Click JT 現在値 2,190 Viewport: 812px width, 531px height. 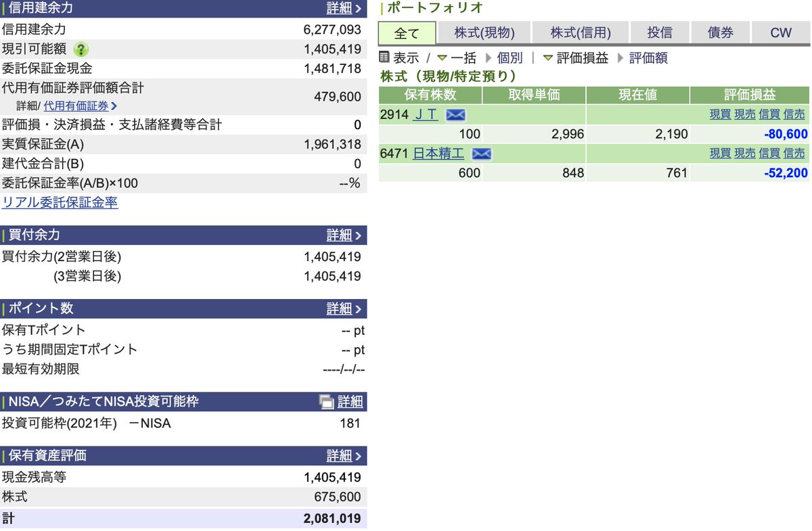[671, 134]
